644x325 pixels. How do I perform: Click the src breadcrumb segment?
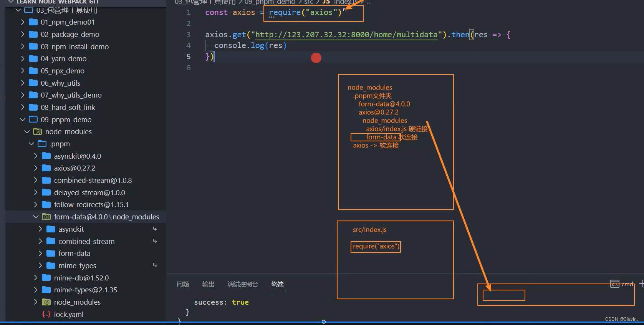tap(309, 2)
